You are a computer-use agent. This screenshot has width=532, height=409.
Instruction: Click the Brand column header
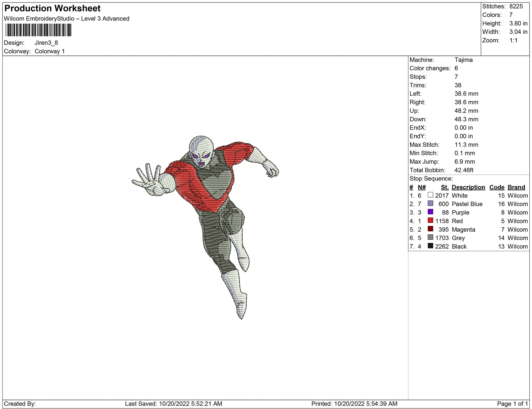click(516, 187)
